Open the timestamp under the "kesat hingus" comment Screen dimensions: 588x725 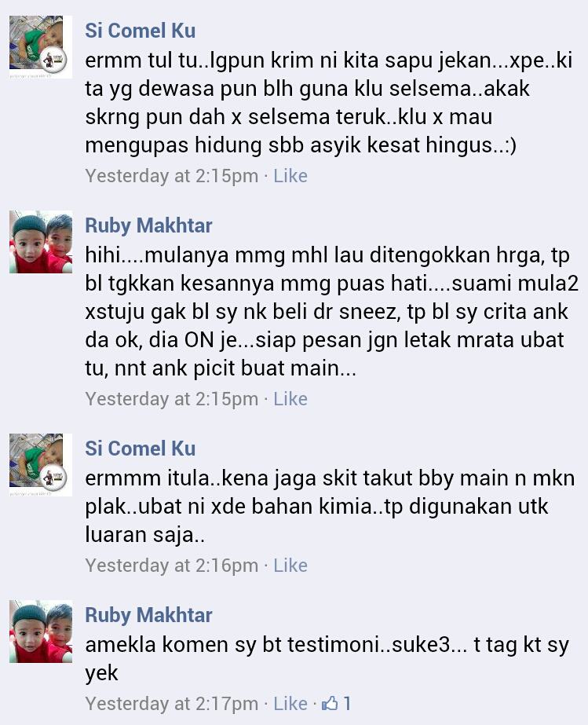tap(171, 176)
